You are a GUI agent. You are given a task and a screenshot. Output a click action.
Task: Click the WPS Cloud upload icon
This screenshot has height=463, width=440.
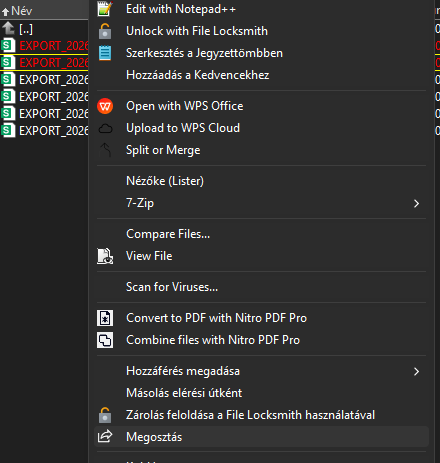105,128
